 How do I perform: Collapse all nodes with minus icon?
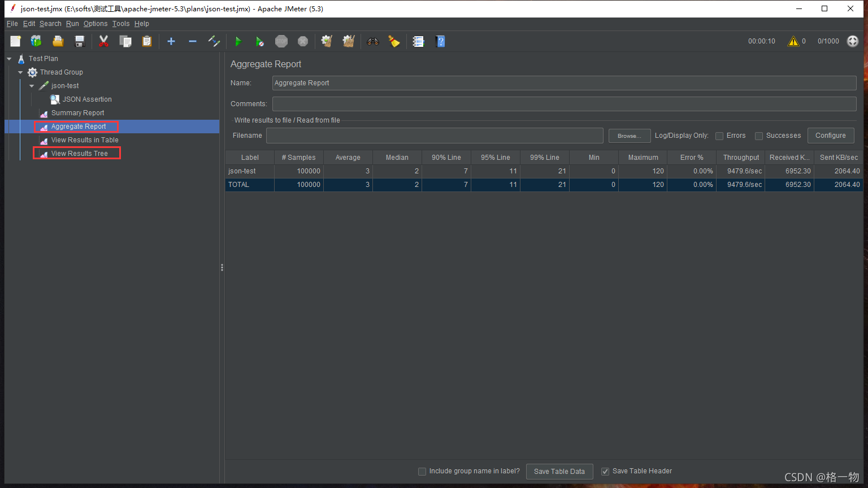pyautogui.click(x=193, y=41)
